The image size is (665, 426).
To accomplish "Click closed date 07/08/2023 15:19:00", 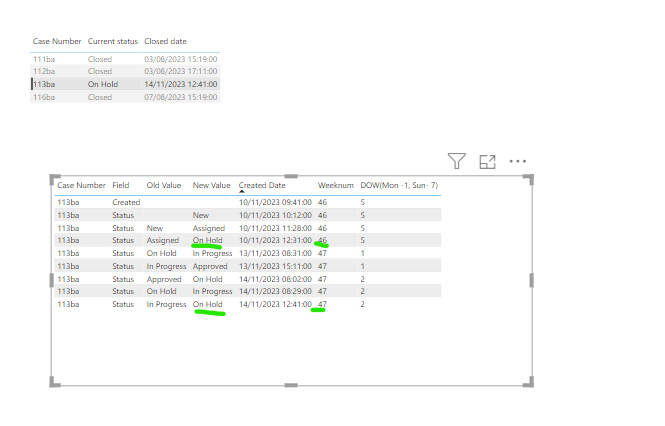I will pyautogui.click(x=180, y=97).
